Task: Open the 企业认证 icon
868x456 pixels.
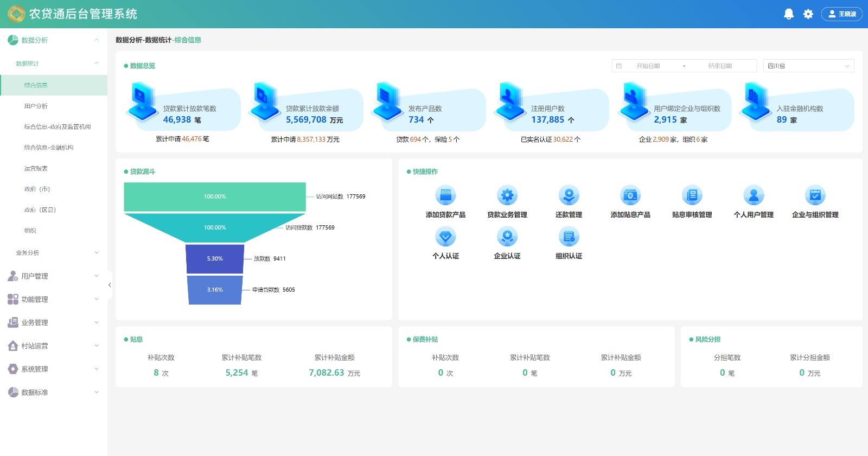Action: (507, 237)
